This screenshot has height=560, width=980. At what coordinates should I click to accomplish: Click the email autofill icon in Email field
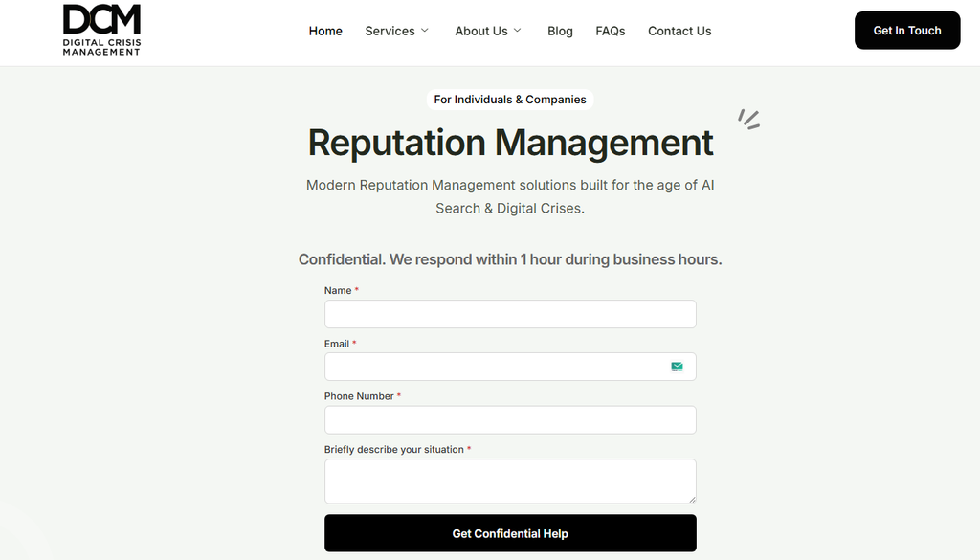[x=677, y=367]
